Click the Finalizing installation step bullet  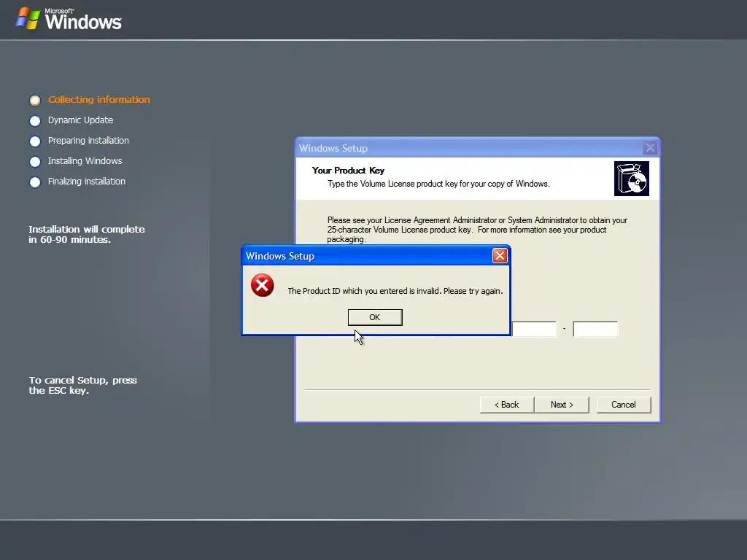(35, 182)
